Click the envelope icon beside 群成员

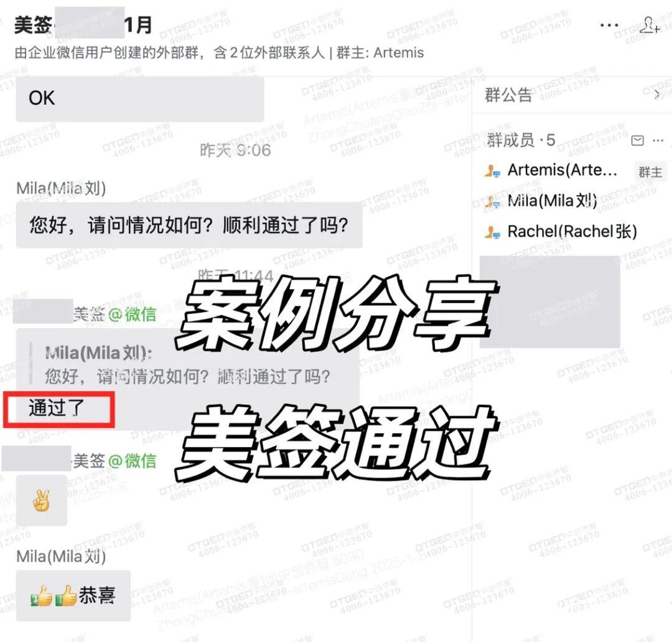(637, 140)
